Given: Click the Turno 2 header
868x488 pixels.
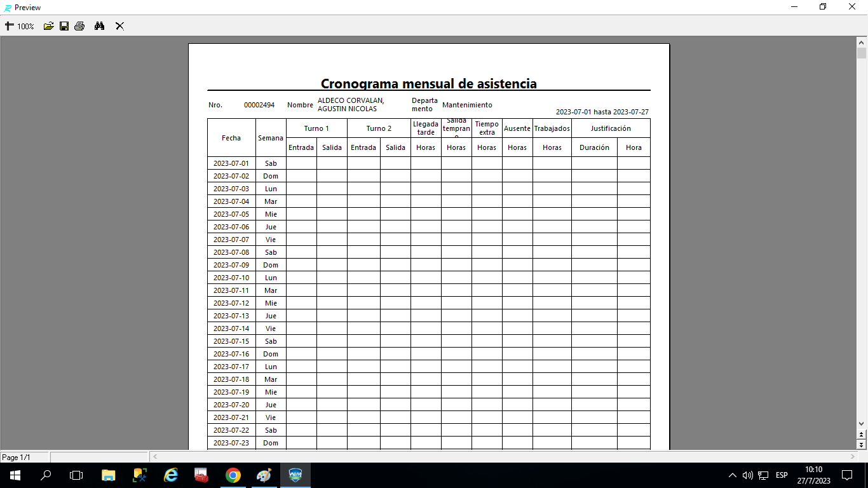Looking at the screenshot, I should [x=379, y=128].
